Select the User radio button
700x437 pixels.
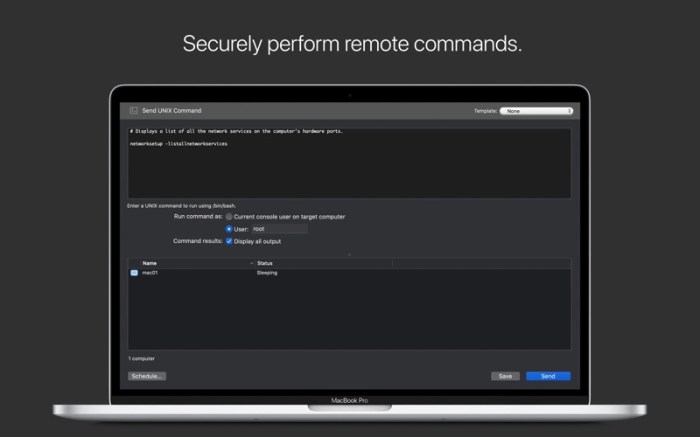pos(229,229)
